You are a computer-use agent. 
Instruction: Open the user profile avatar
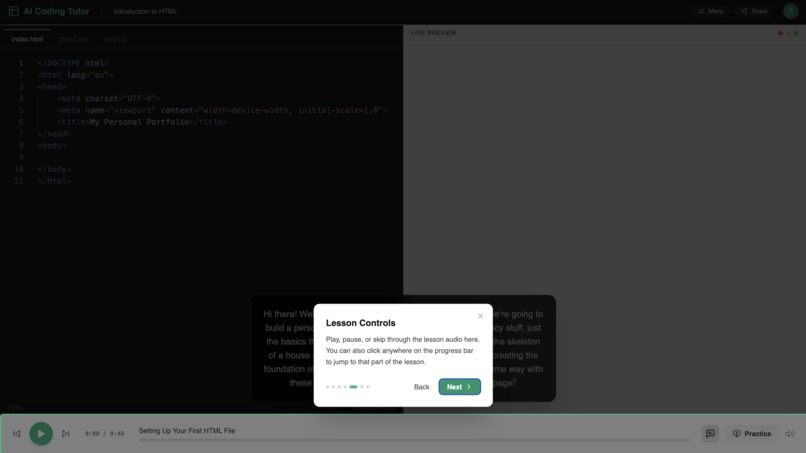pyautogui.click(x=790, y=11)
